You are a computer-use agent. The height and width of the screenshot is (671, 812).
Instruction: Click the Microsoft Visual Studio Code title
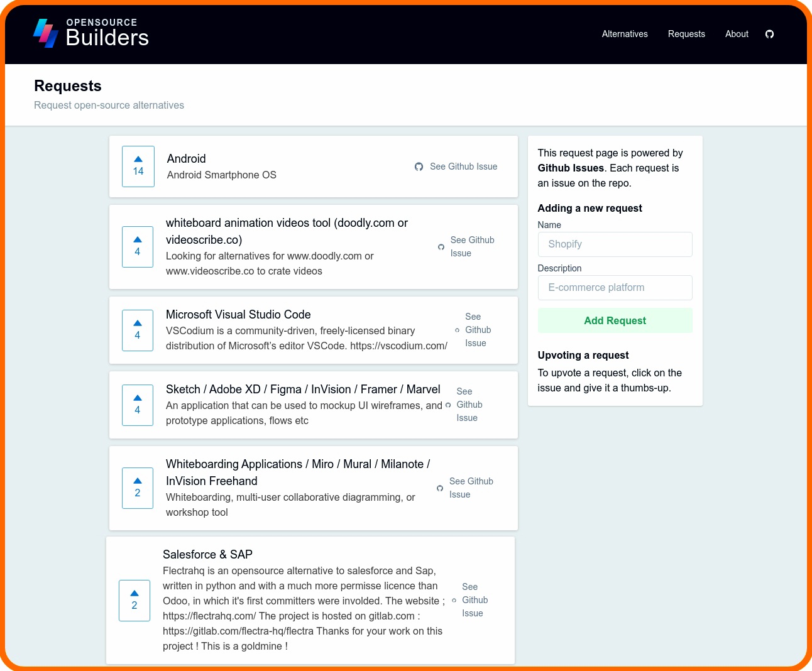pyautogui.click(x=238, y=315)
